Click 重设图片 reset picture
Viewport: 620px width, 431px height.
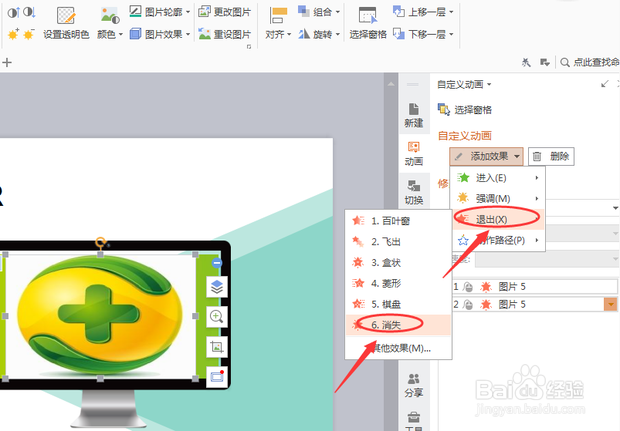coord(224,34)
